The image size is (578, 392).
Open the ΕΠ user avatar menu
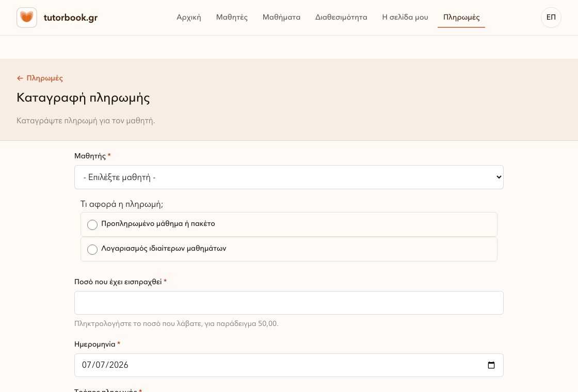(x=551, y=18)
